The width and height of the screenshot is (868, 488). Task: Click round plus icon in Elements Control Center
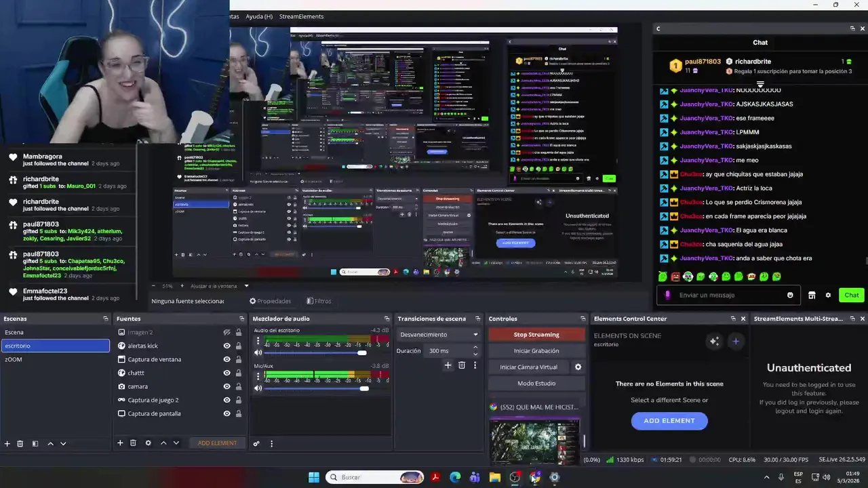click(x=736, y=341)
